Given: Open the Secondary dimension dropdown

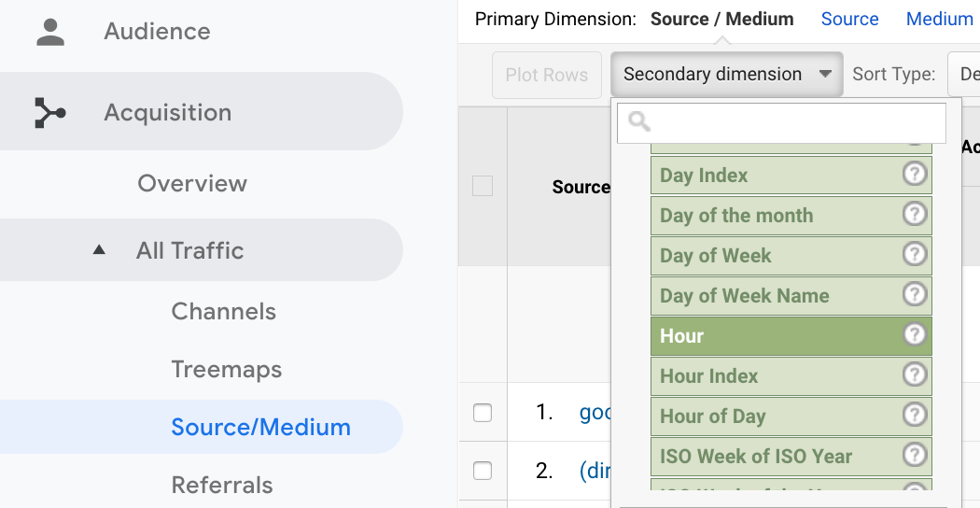Looking at the screenshot, I should 727,75.
